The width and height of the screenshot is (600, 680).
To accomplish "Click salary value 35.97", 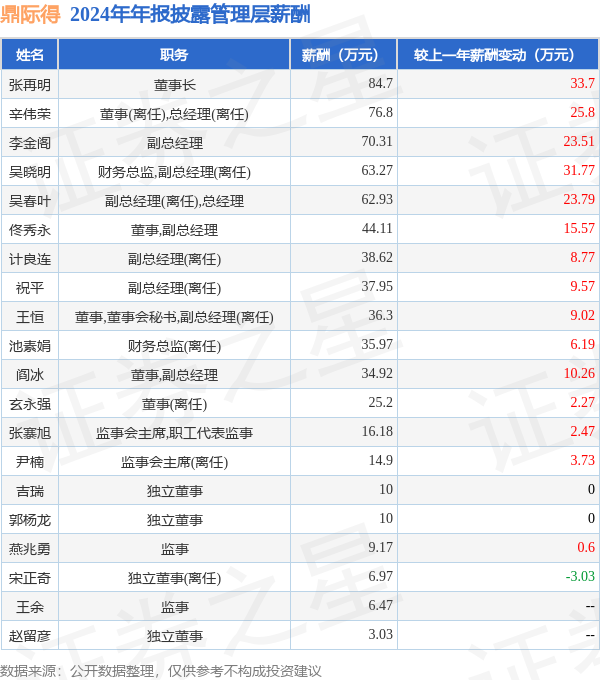I will click(x=377, y=345).
